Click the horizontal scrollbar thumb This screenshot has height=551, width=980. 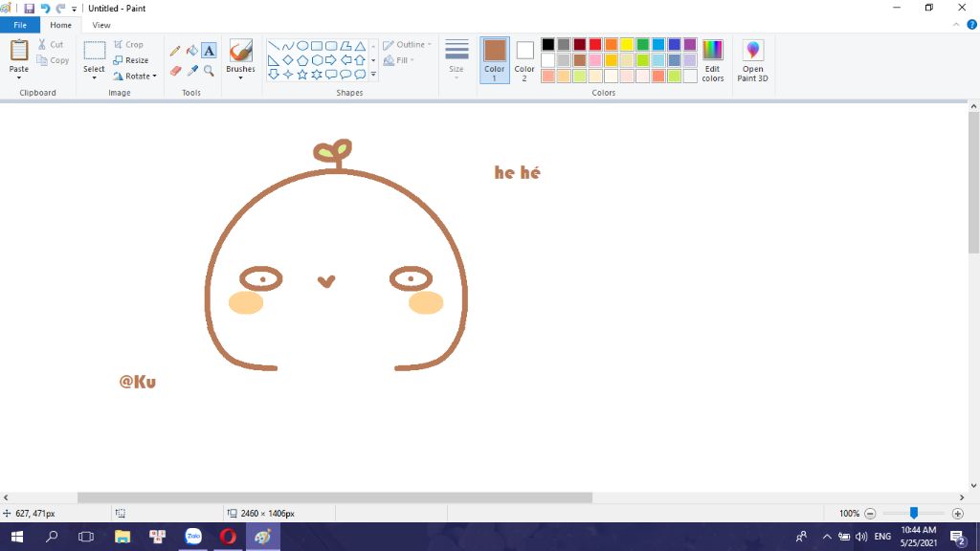tap(334, 497)
